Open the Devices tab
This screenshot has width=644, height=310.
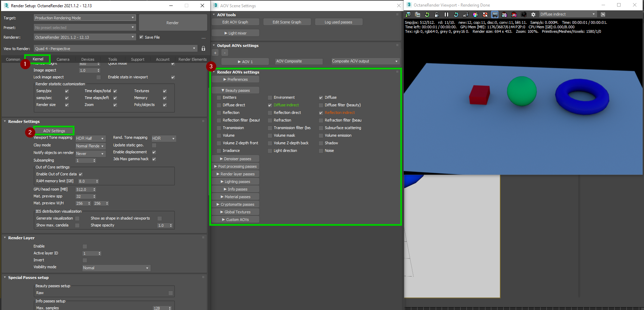click(x=88, y=59)
